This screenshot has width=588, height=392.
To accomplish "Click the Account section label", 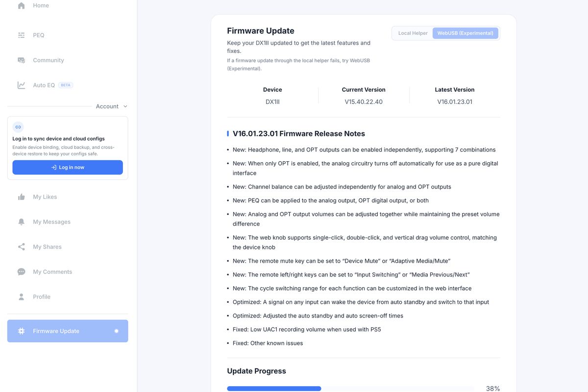I will coord(107,106).
